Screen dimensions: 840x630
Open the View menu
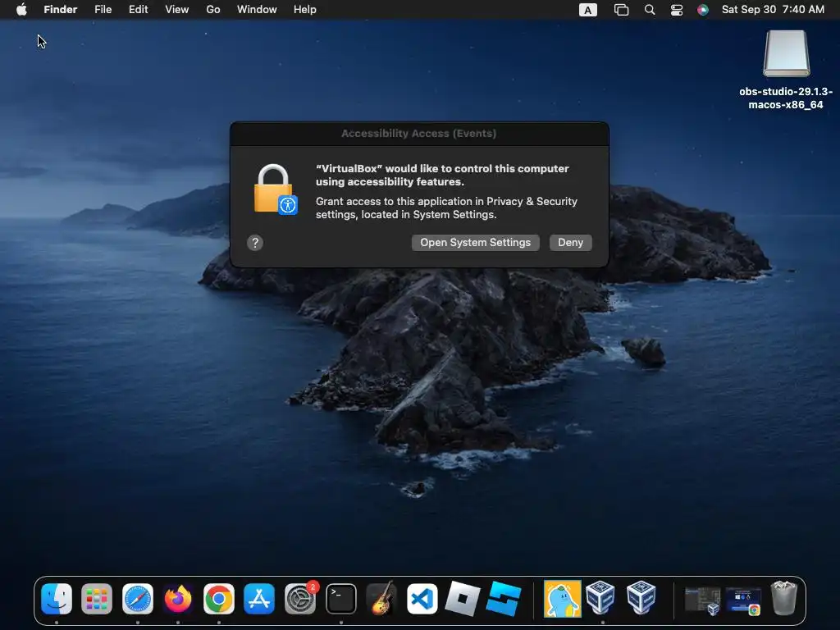(x=177, y=10)
